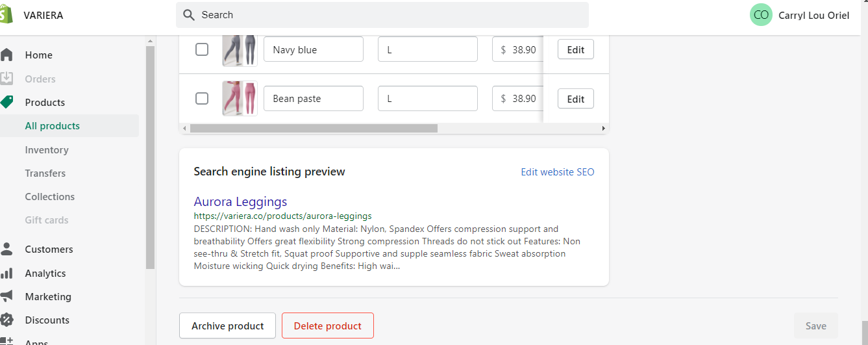This screenshot has width=868, height=345.
Task: Open Products section in sidebar
Action: (x=45, y=102)
